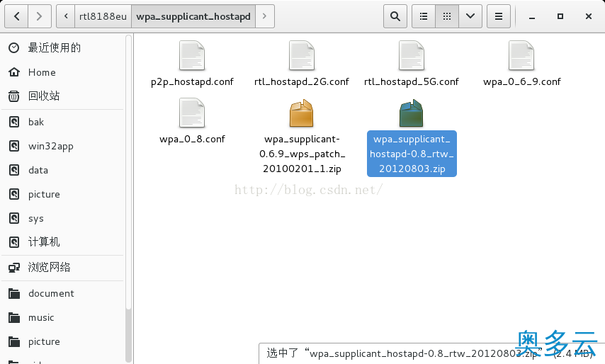Show earlier path segments in the path bar
The image size is (605, 364).
coord(66,16)
